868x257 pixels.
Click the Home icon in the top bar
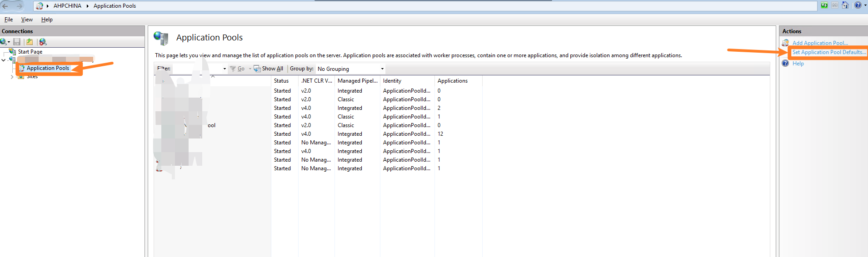[x=845, y=5]
